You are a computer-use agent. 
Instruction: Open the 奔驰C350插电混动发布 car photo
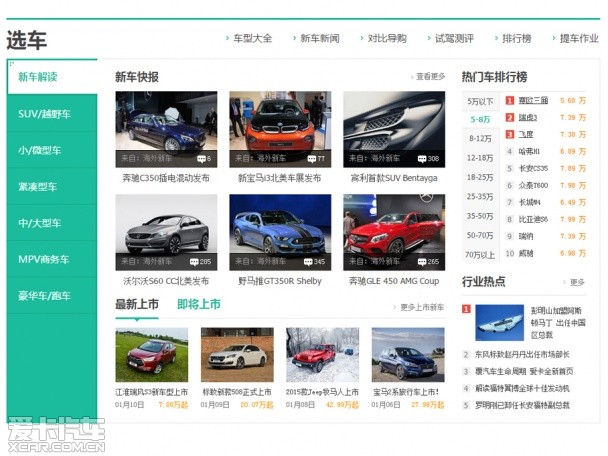[x=166, y=130]
